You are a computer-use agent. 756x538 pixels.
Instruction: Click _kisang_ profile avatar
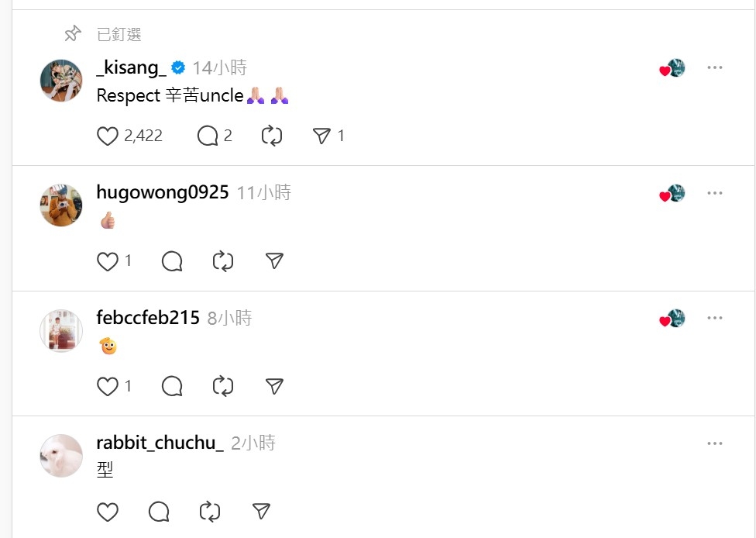tap(61, 80)
